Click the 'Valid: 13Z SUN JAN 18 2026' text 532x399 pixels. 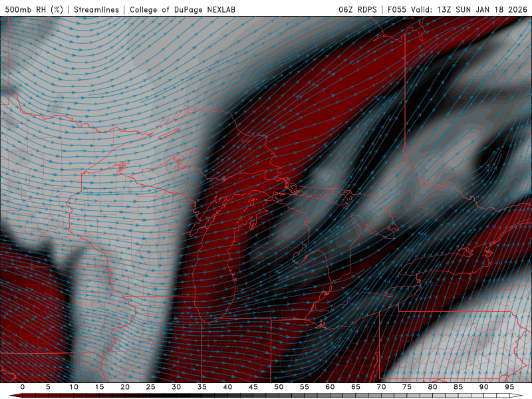pos(469,9)
